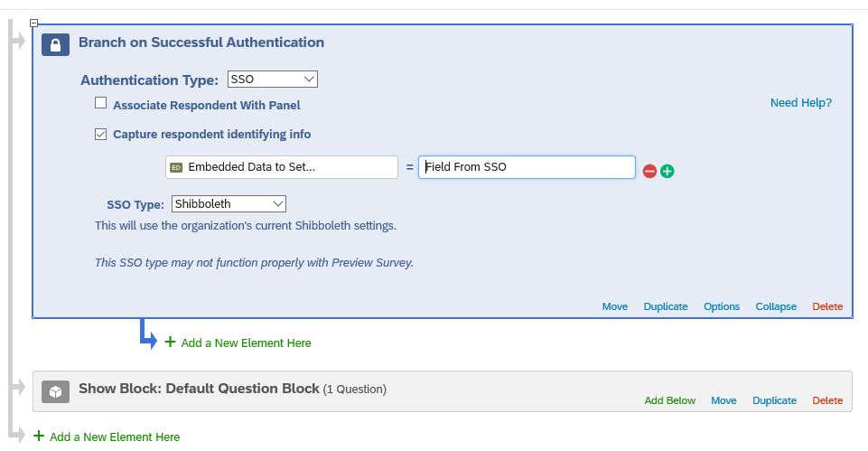Click Options on the Authentication branch

coord(722,306)
